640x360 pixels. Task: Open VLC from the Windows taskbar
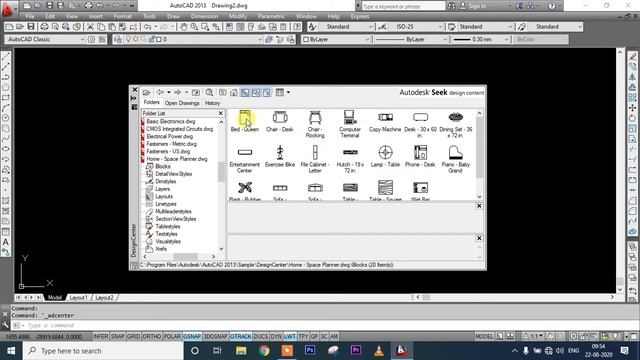click(379, 351)
